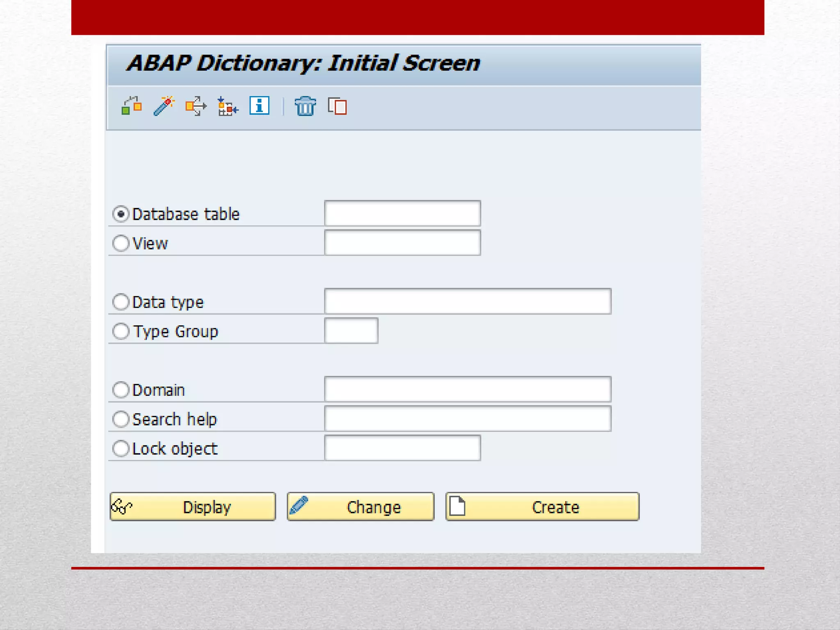Image resolution: width=840 pixels, height=630 pixels.
Task: Click the Search help text field
Action: coord(468,419)
